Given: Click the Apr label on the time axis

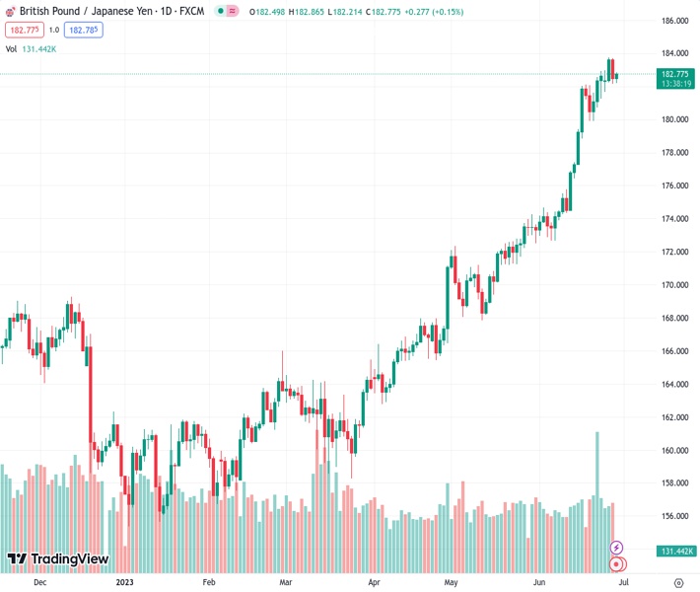Looking at the screenshot, I should tap(374, 583).
